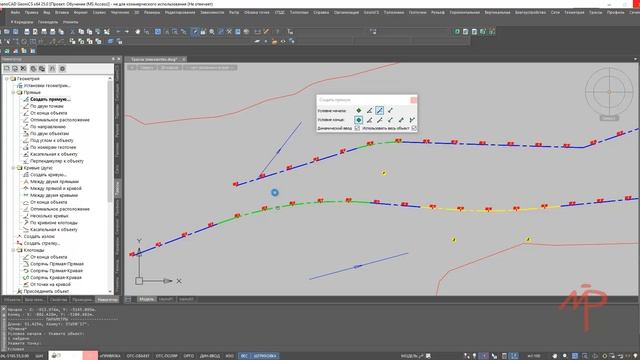Run Создать прямую... in Прямые group
640x360 pixels.
point(50,99)
